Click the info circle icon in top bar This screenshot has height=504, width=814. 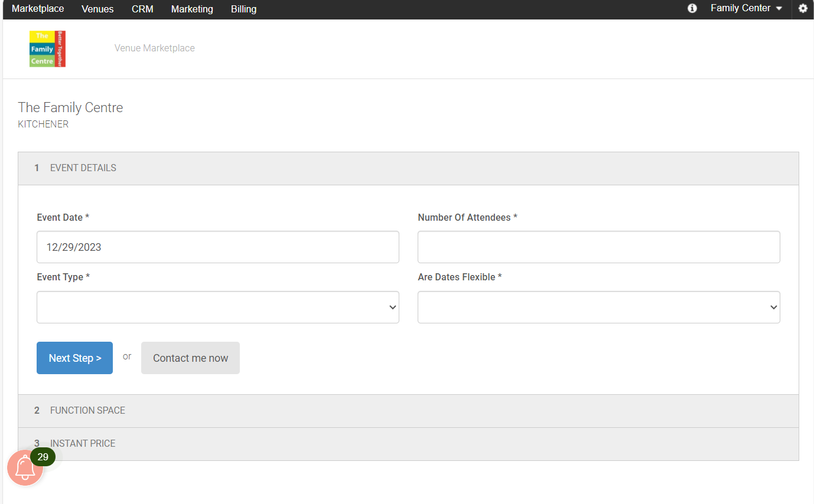point(692,8)
